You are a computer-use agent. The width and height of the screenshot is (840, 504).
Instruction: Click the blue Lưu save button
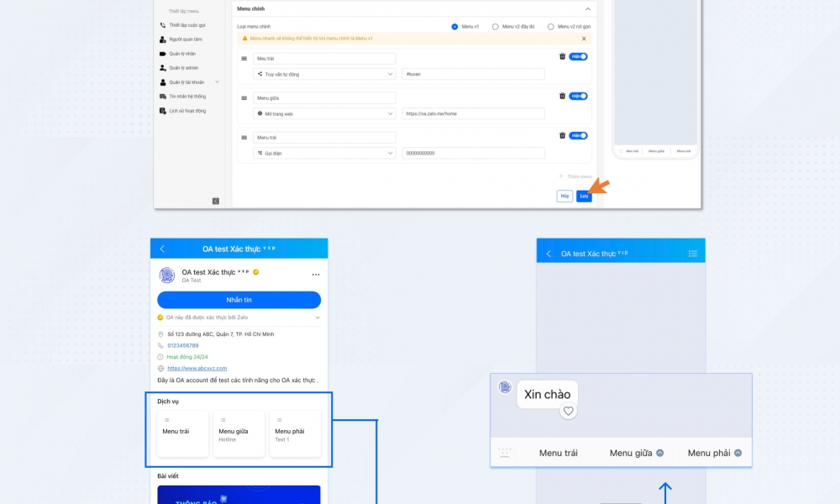(584, 196)
